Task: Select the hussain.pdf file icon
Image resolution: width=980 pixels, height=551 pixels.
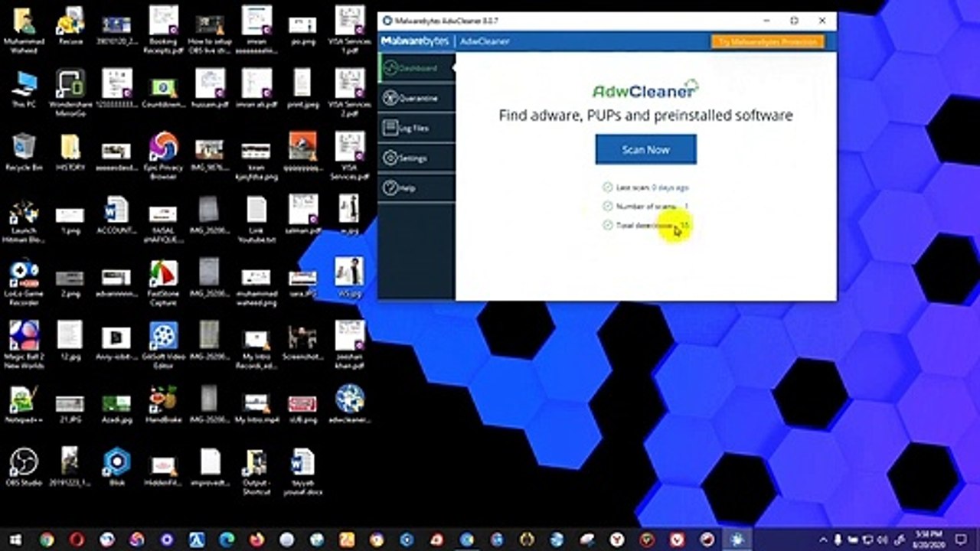Action: 209,89
